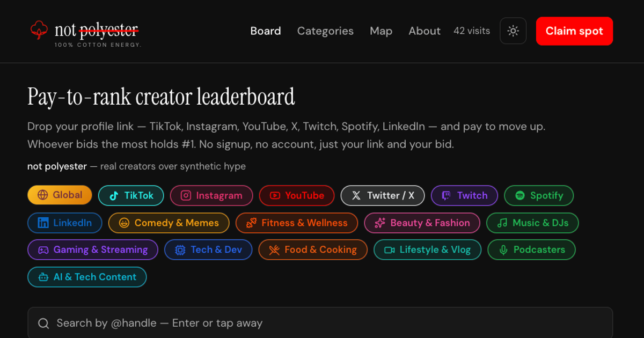Open the Categories nav item

325,31
